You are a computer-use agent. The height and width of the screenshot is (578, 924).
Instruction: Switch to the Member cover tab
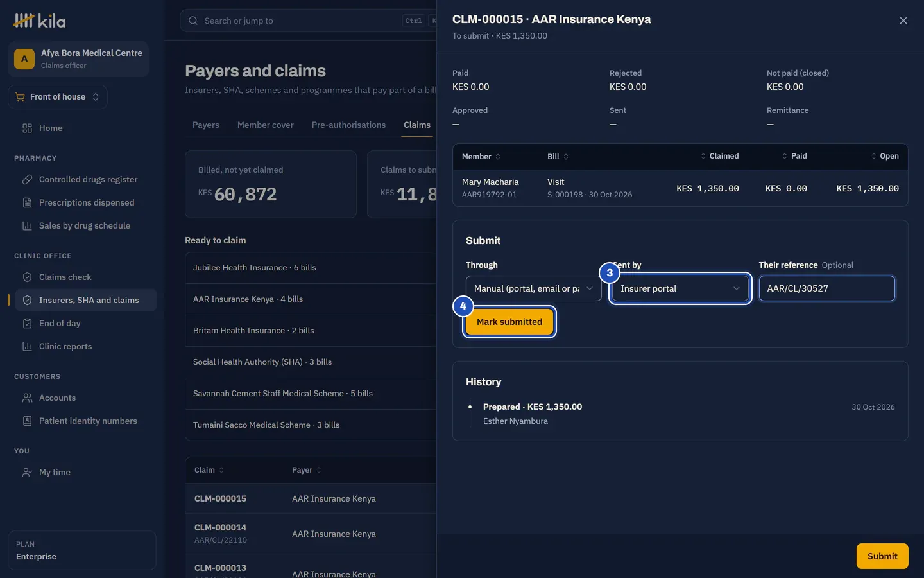[266, 125]
